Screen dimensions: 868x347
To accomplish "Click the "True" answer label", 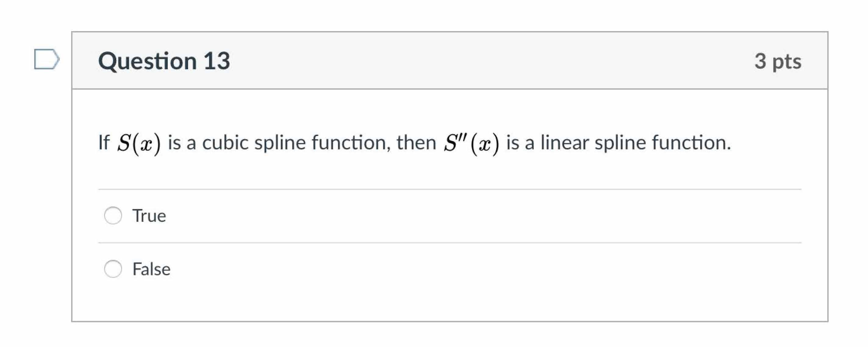I will pyautogui.click(x=149, y=216).
